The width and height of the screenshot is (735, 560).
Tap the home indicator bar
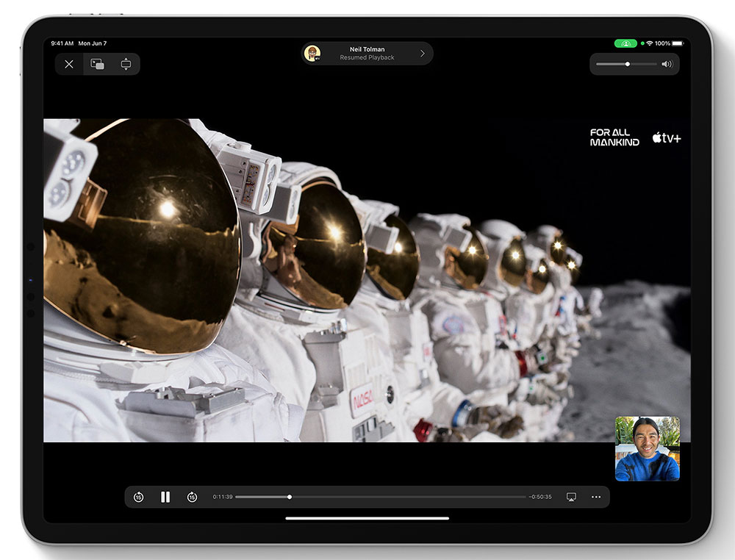(367, 518)
